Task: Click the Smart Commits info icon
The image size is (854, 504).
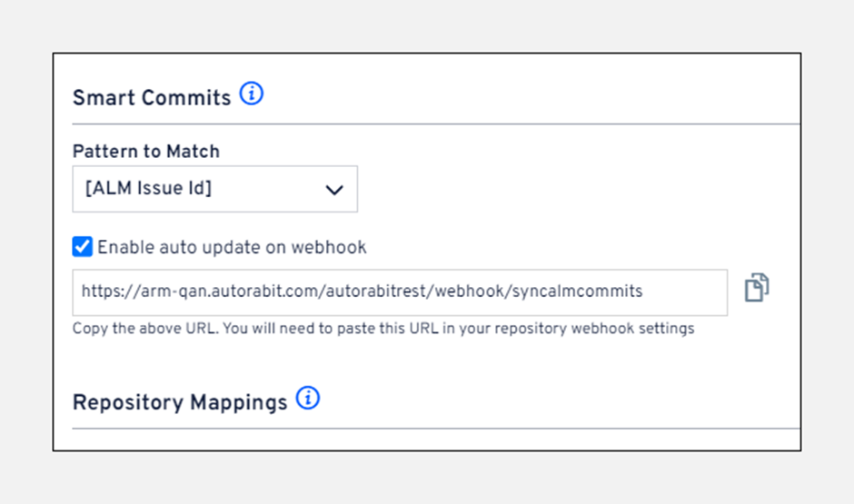Action: [x=252, y=94]
